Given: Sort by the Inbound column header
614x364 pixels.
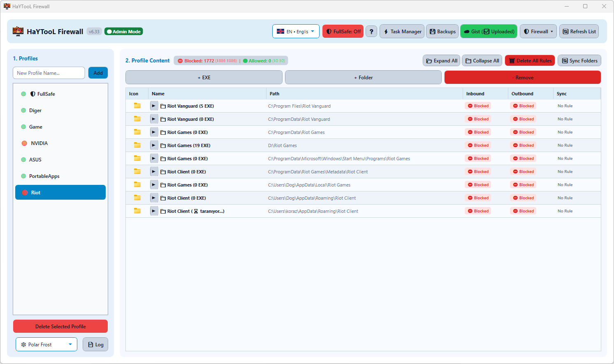Looking at the screenshot, I should coord(486,94).
